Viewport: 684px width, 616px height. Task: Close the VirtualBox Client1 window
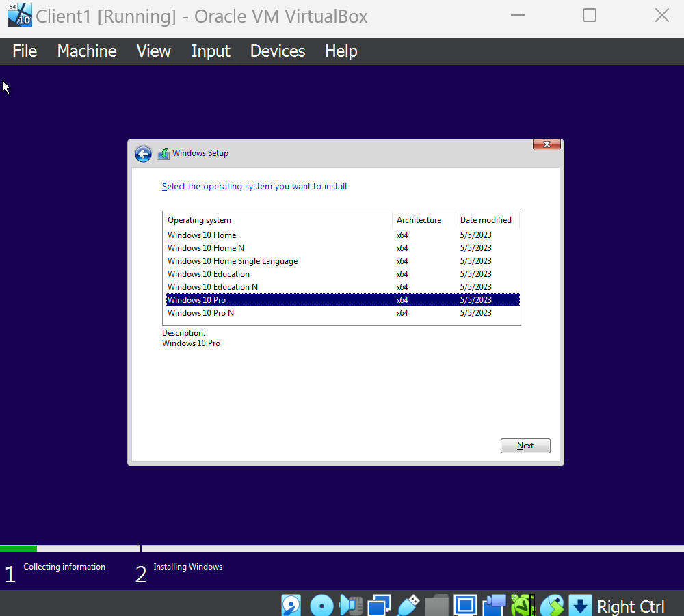[661, 15]
